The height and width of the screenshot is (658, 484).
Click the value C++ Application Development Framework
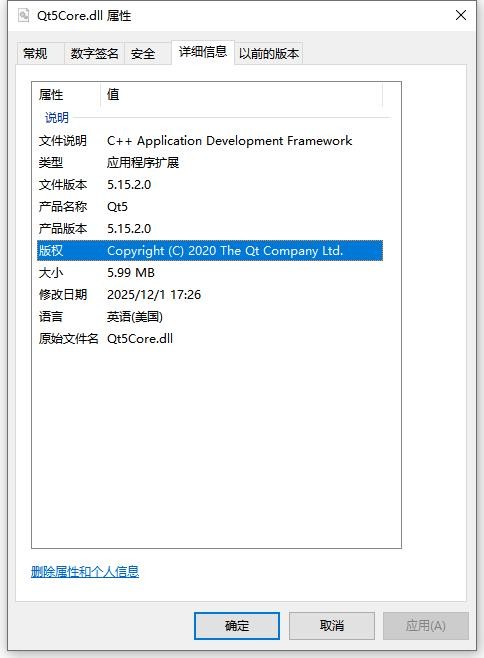[230, 141]
